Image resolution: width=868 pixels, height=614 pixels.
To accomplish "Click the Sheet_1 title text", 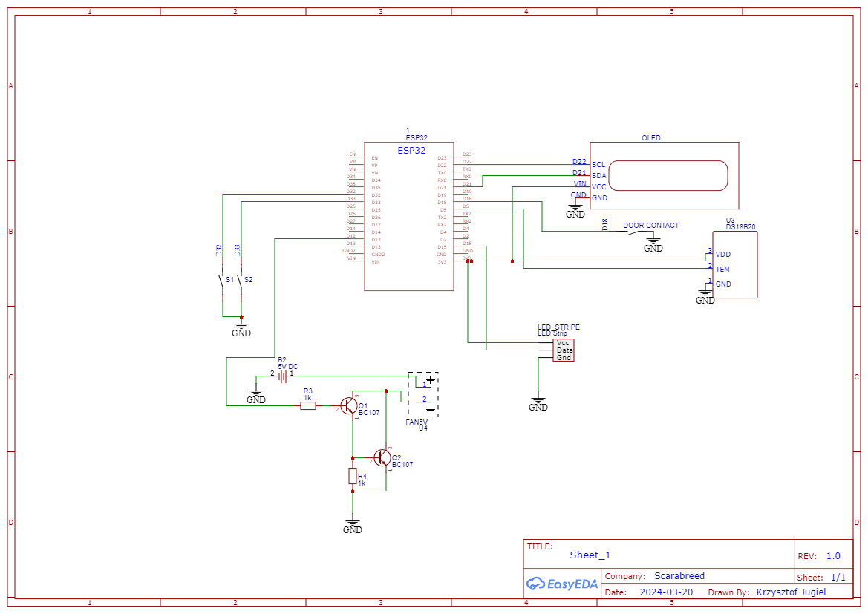I will 590,555.
